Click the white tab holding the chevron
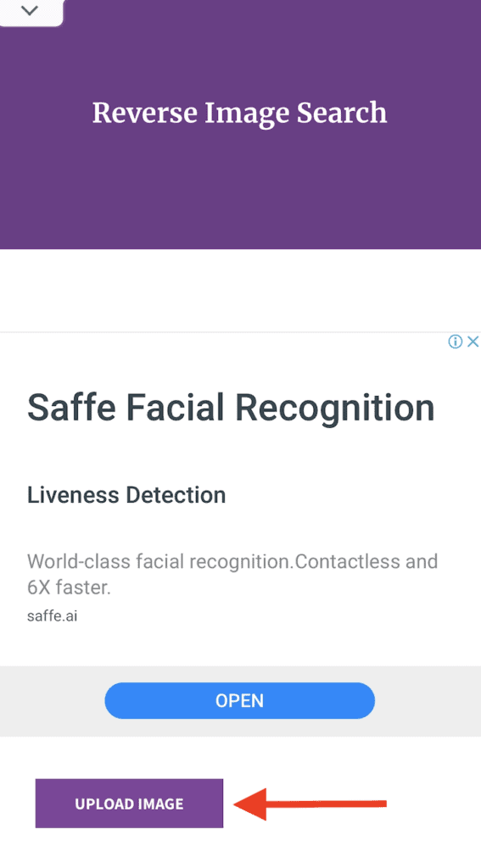The height and width of the screenshot is (868, 481). point(31,13)
